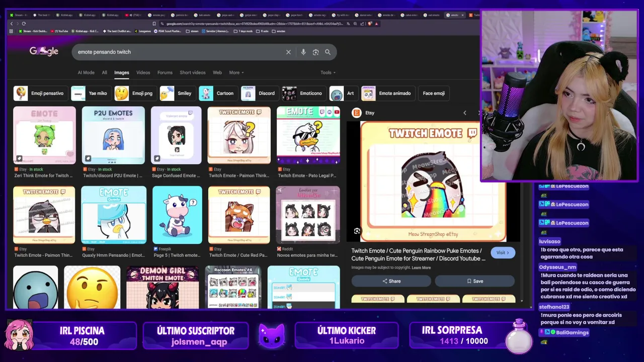
Task: Open the Tools dropdown
Action: click(328, 72)
